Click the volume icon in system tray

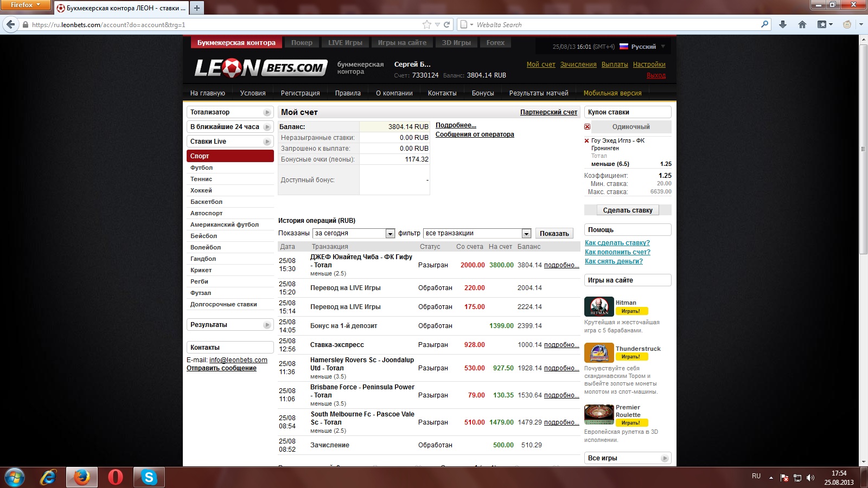click(x=810, y=478)
